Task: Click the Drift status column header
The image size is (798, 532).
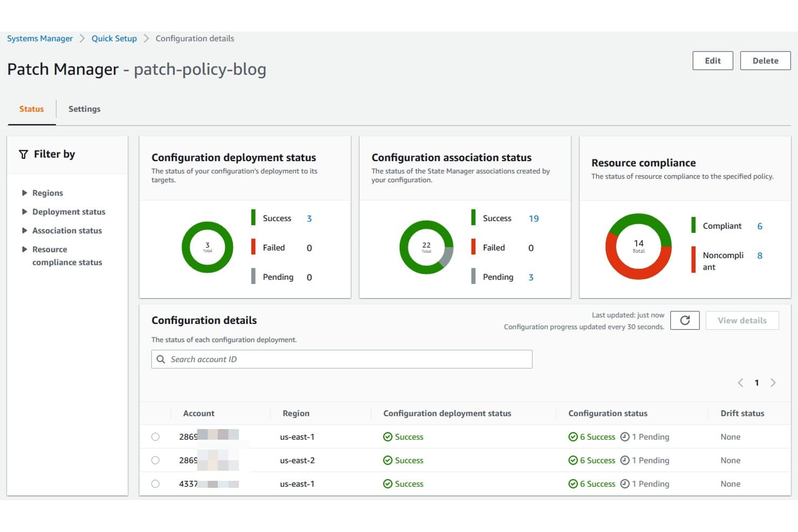Action: tap(742, 413)
